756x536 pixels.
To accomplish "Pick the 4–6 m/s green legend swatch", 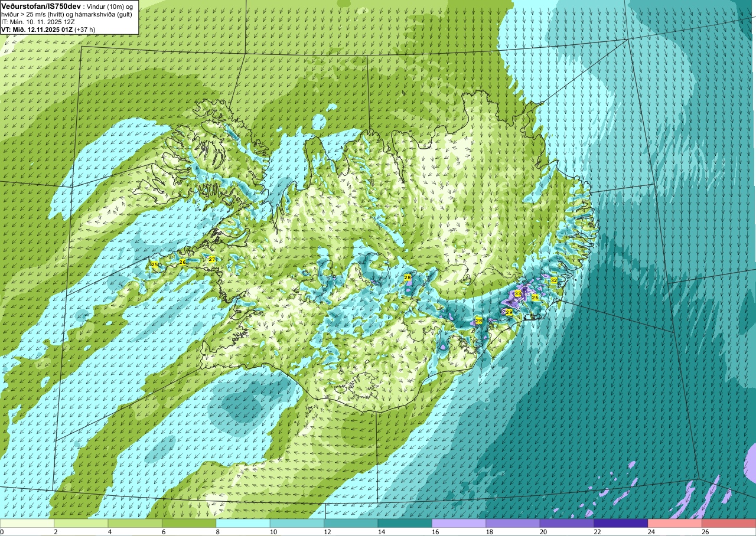I will [x=135, y=523].
